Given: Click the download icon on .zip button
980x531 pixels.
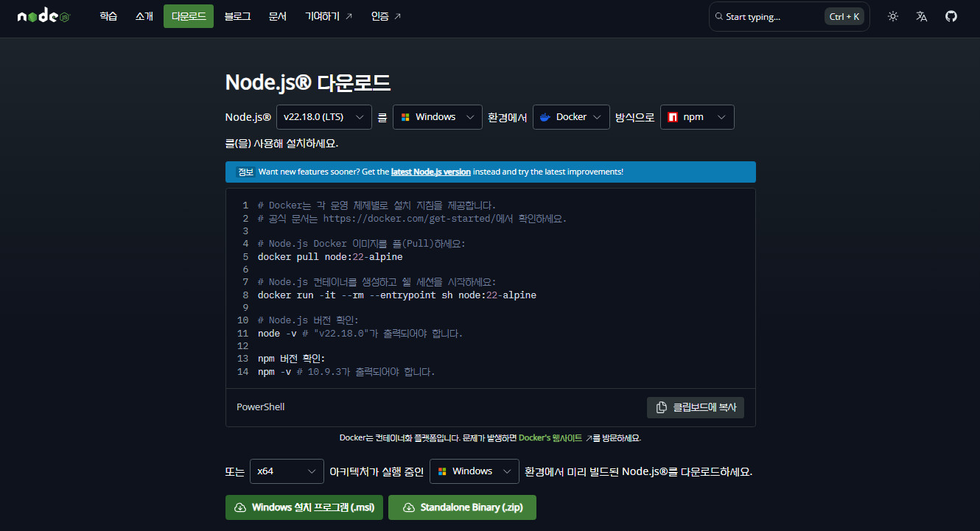Looking at the screenshot, I should pos(409,507).
